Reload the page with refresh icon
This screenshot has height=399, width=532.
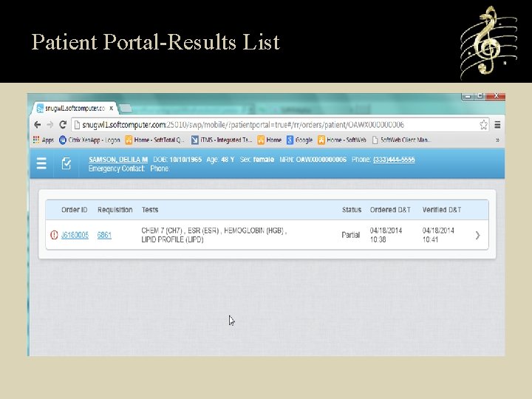click(x=63, y=125)
